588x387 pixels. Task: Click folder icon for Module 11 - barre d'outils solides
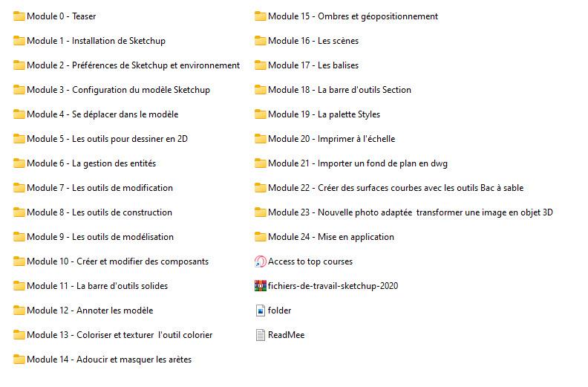point(19,286)
